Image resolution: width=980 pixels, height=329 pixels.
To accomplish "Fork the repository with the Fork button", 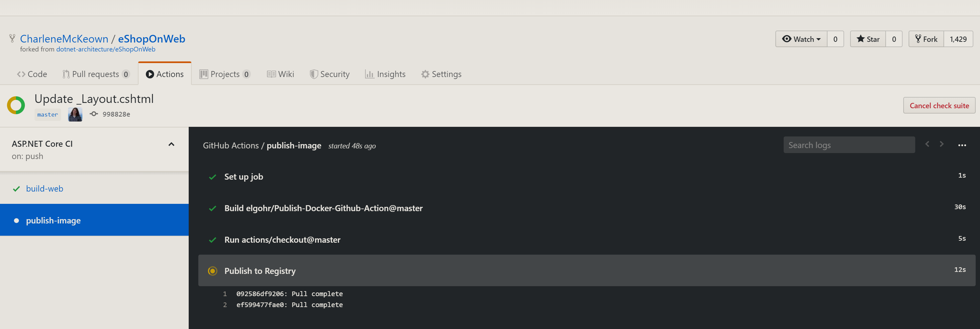I will [926, 39].
